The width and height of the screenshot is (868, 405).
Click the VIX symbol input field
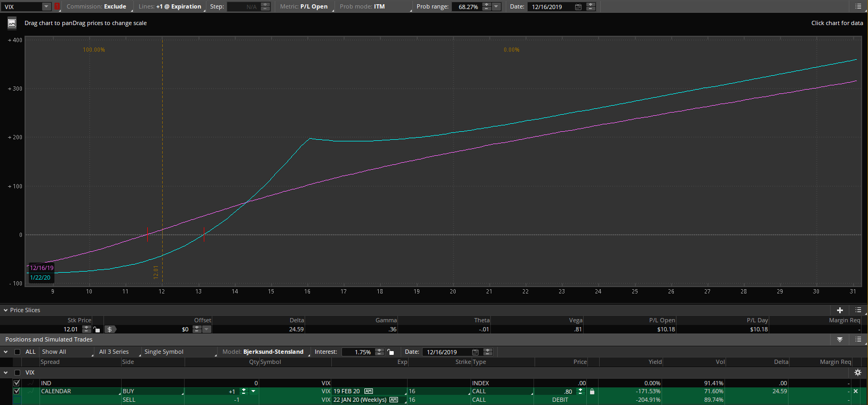pyautogui.click(x=21, y=7)
